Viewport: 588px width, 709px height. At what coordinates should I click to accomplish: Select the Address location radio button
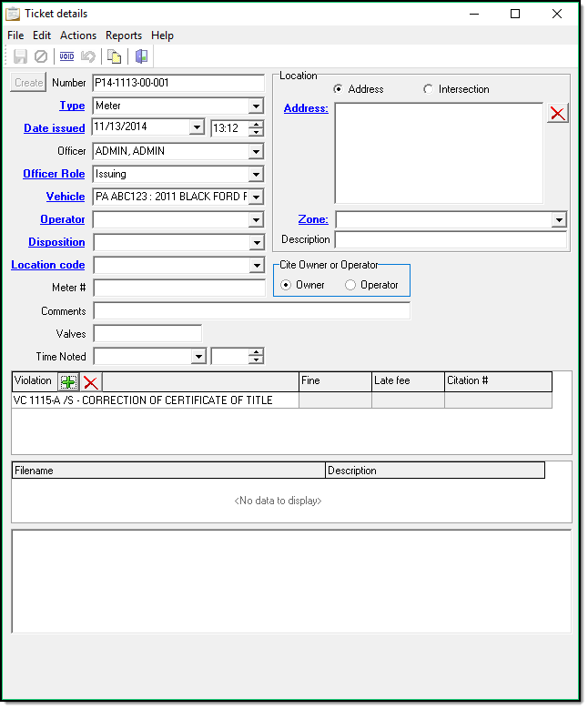pos(339,89)
